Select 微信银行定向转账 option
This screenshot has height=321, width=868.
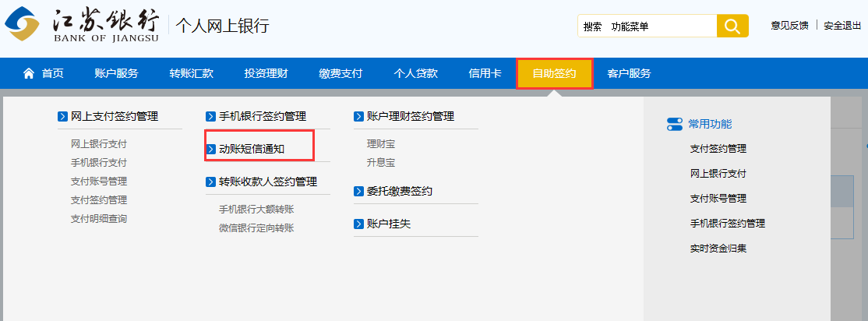click(256, 228)
